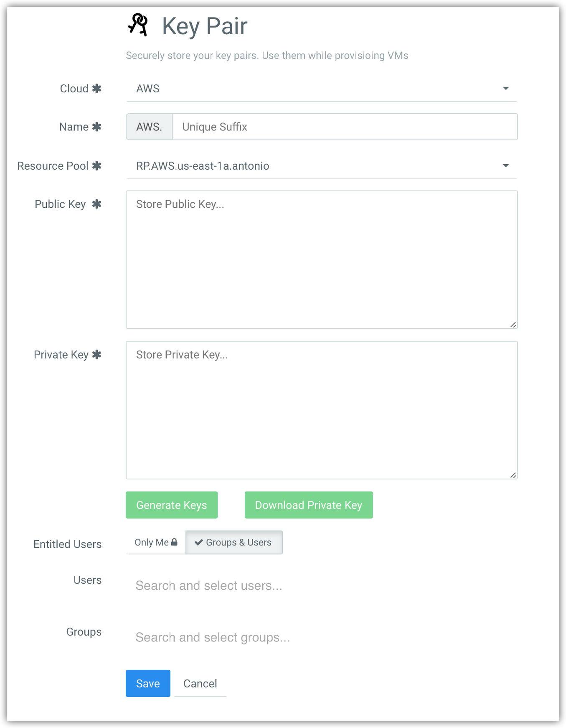The height and width of the screenshot is (728, 566).
Task: Select the Groups & Users entitlement option
Action: tap(234, 542)
